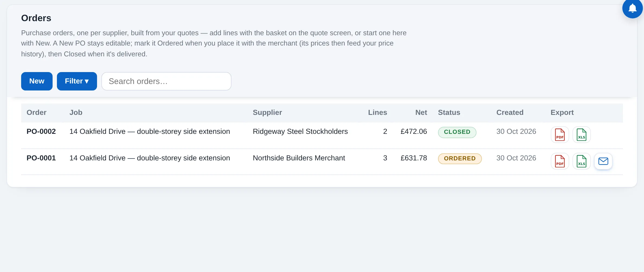Email PO-0001 using the envelope icon
Viewport: 644px width, 272px height.
(603, 161)
